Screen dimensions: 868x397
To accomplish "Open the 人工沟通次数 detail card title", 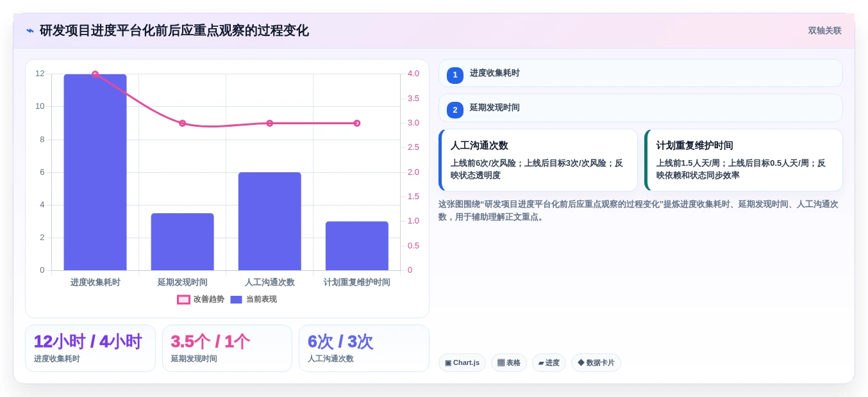I will [479, 145].
